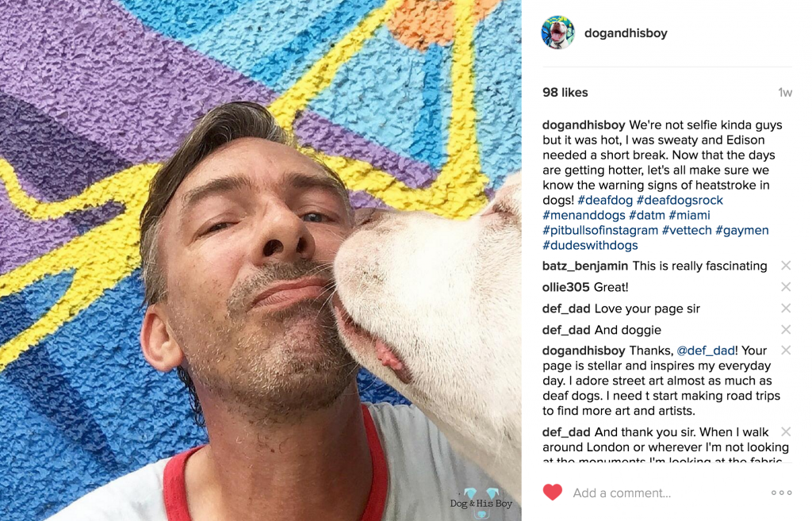Delete 'Love your page sir' comment

click(x=786, y=308)
